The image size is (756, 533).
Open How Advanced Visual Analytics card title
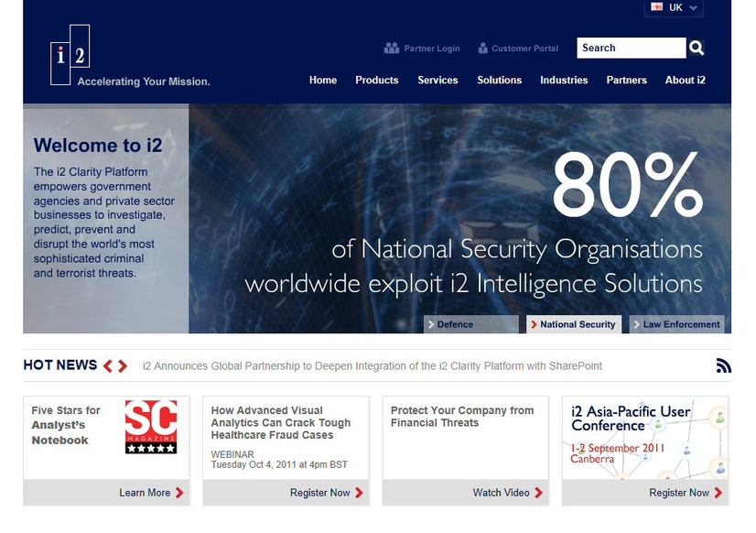point(281,422)
